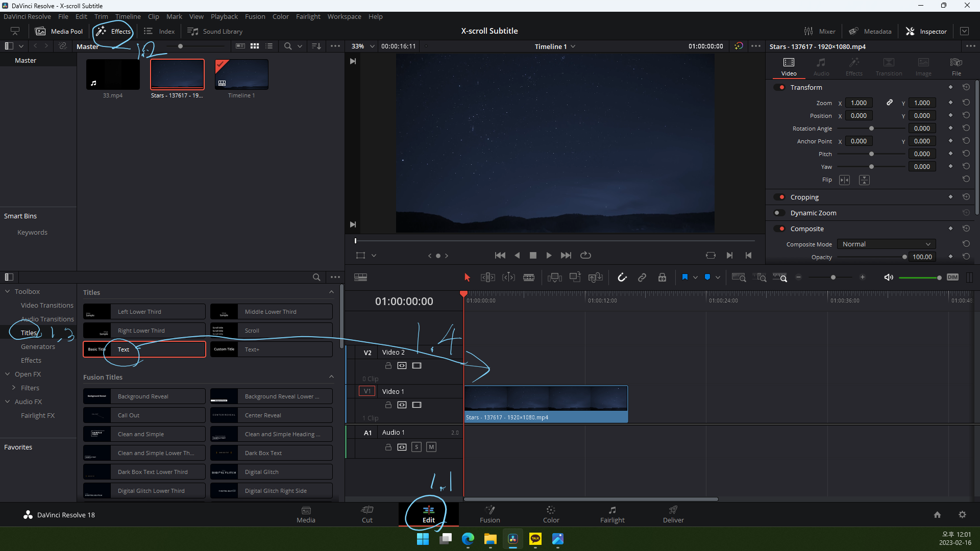Click horizontal flip icon in Inspector
980x551 pixels.
tap(844, 180)
